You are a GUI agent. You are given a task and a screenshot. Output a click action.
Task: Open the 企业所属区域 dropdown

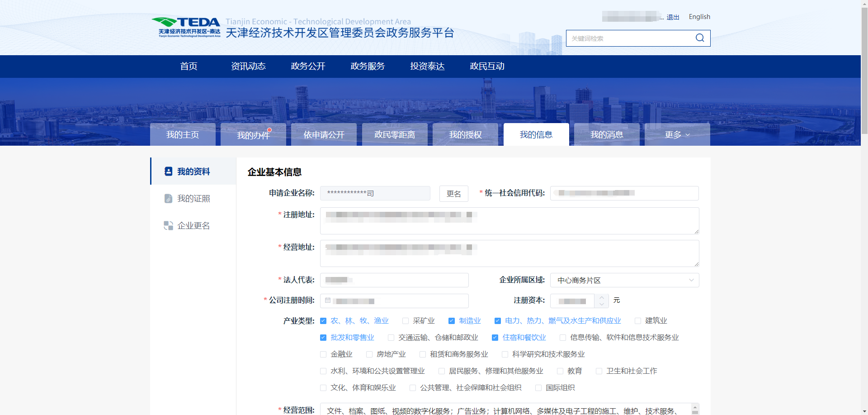click(x=624, y=280)
